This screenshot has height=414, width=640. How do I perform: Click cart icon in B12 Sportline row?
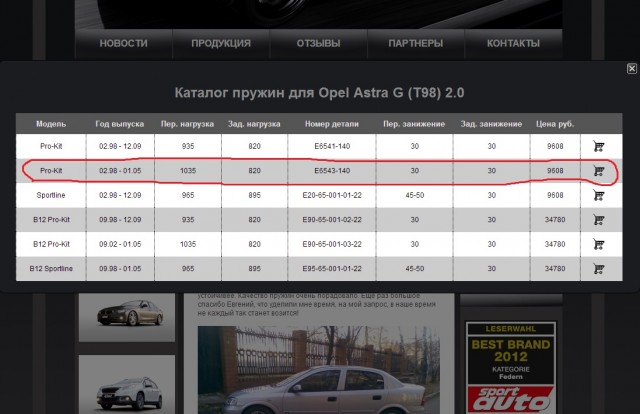598,269
